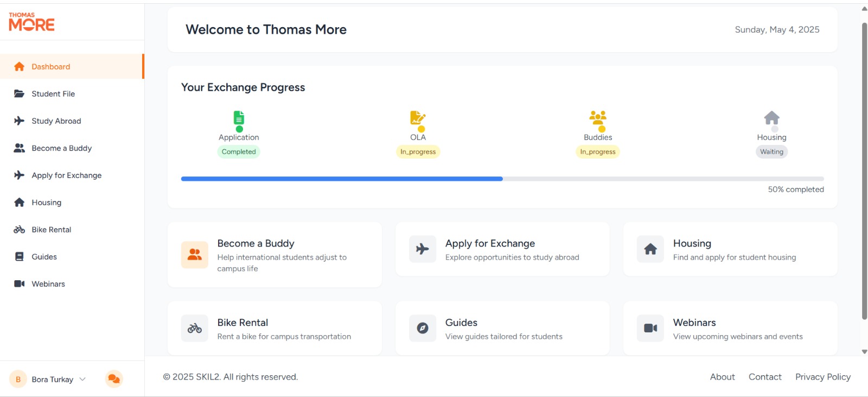Click the Buddies step label
The height and width of the screenshot is (397, 868).
[x=598, y=137]
